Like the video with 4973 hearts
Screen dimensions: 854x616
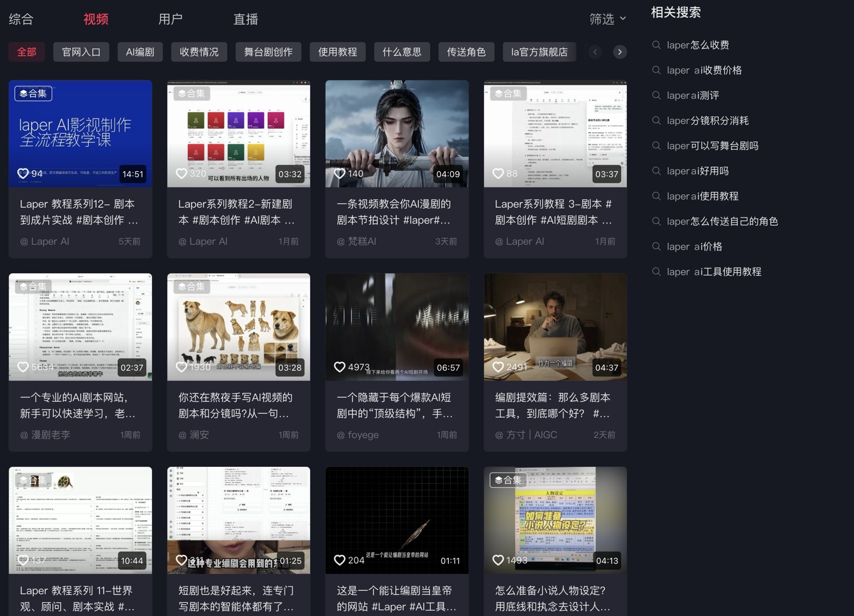coord(339,367)
